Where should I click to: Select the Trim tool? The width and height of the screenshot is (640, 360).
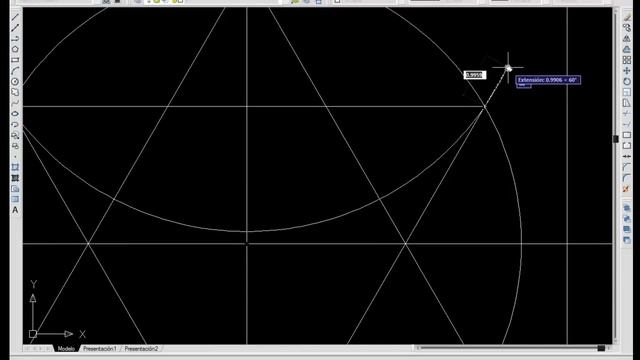click(x=627, y=113)
